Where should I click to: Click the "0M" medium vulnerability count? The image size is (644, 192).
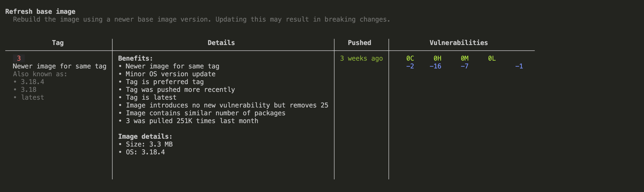(464, 58)
